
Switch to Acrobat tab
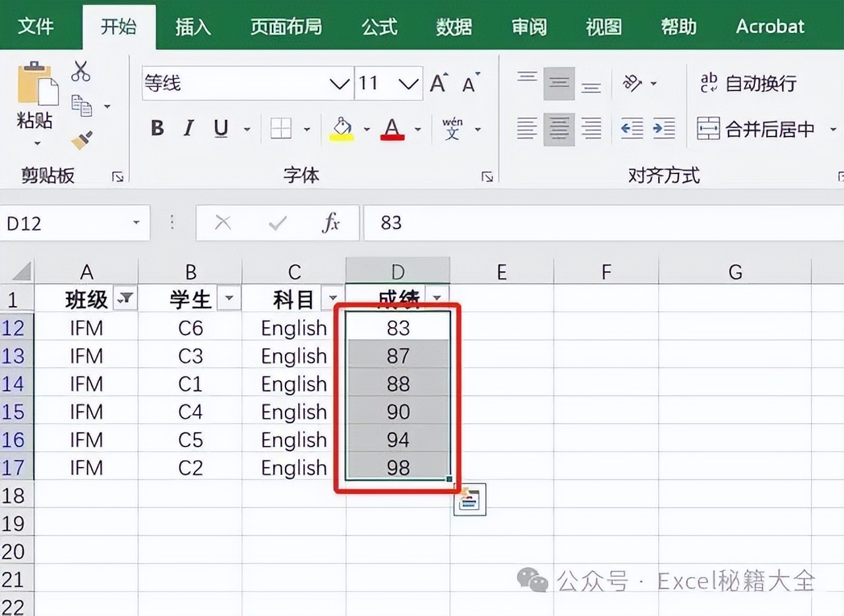click(770, 26)
